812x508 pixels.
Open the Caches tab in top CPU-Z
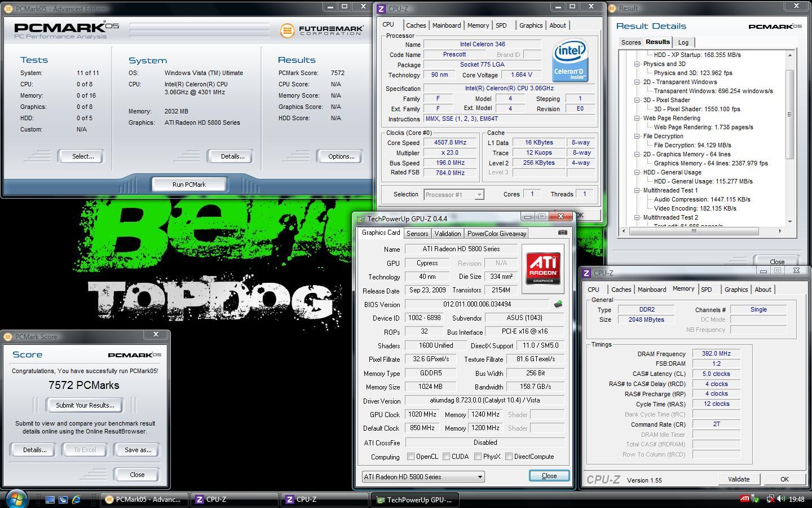pos(416,25)
